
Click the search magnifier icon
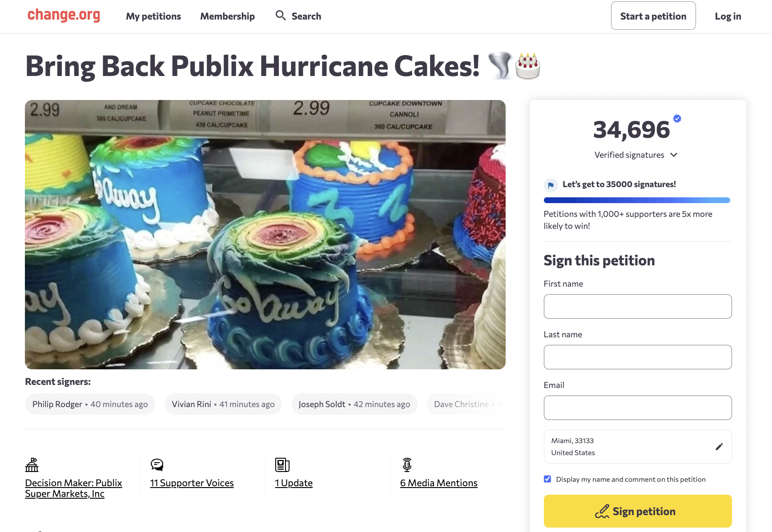pos(280,16)
